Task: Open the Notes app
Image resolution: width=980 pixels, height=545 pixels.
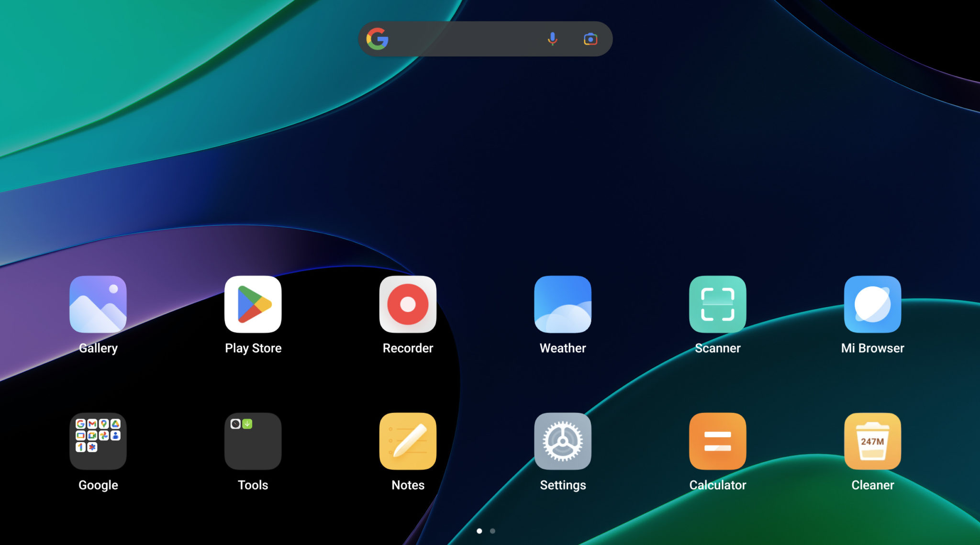Action: click(x=408, y=441)
